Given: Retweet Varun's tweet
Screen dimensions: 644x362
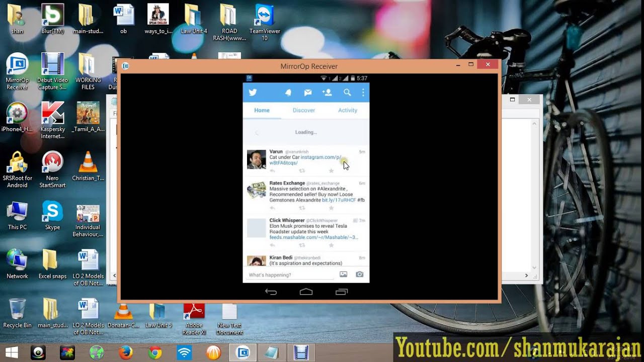Looking at the screenshot, I should 302,171.
